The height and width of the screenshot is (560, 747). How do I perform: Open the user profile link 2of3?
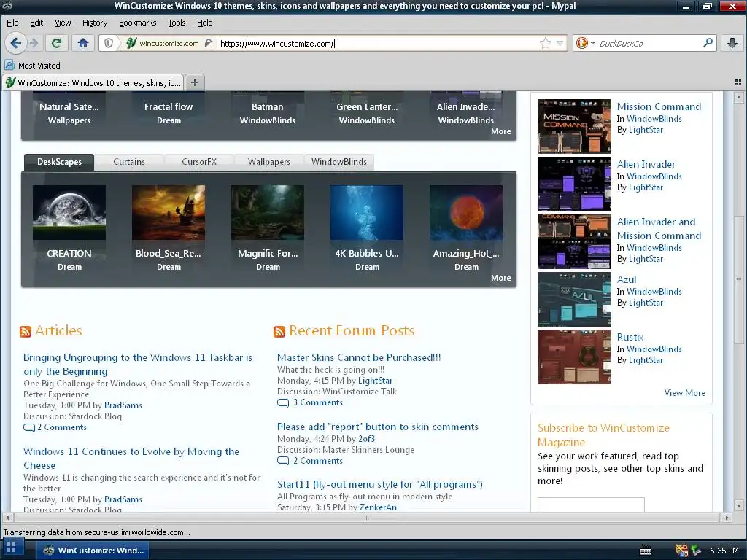click(x=366, y=439)
